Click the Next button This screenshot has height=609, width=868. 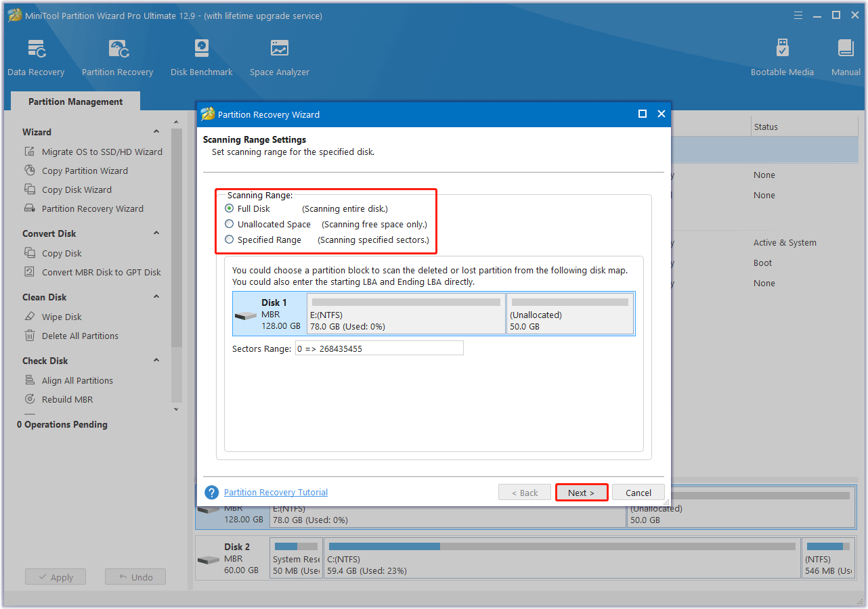[x=581, y=492]
